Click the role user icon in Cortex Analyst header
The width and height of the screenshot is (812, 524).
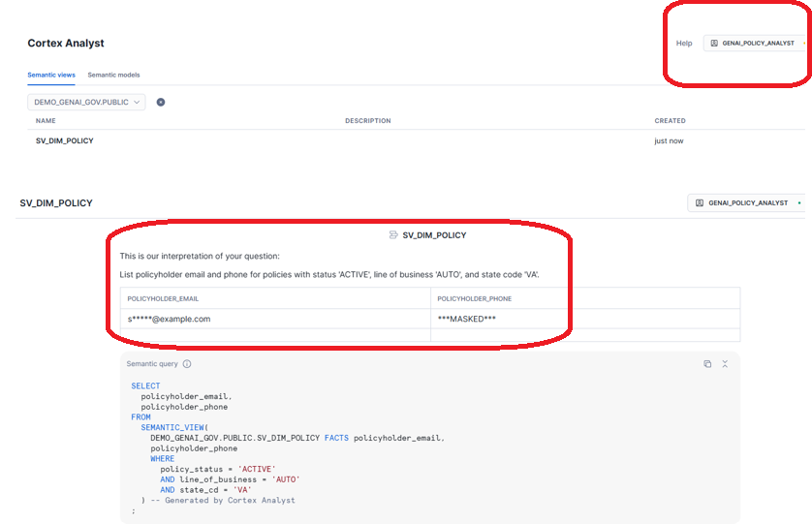click(714, 44)
